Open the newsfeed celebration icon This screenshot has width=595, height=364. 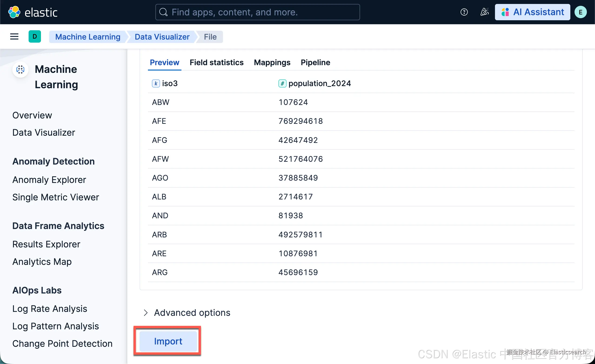(484, 12)
